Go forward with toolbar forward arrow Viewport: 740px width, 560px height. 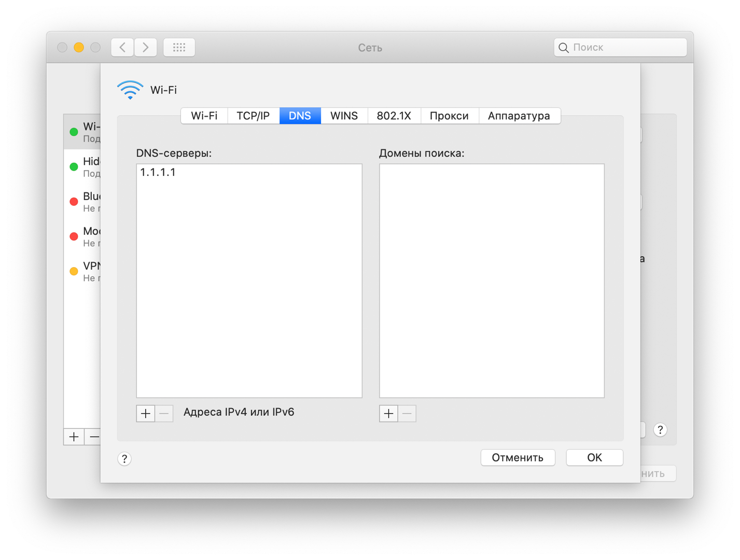146,47
